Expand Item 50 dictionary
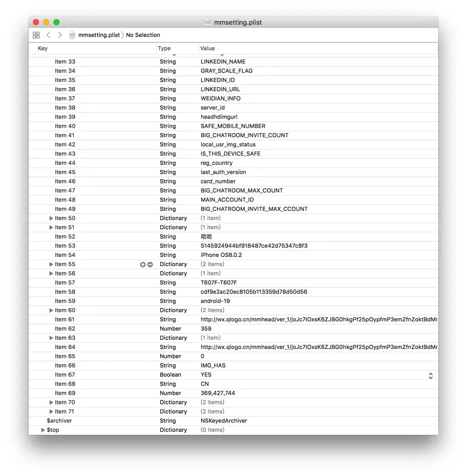The width and height of the screenshot is (467, 476). [51, 218]
